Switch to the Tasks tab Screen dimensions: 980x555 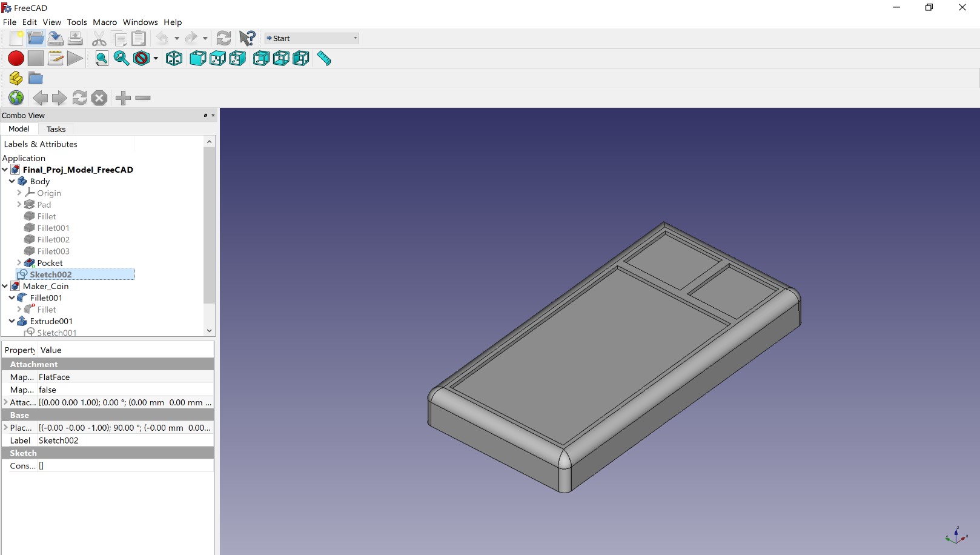56,129
